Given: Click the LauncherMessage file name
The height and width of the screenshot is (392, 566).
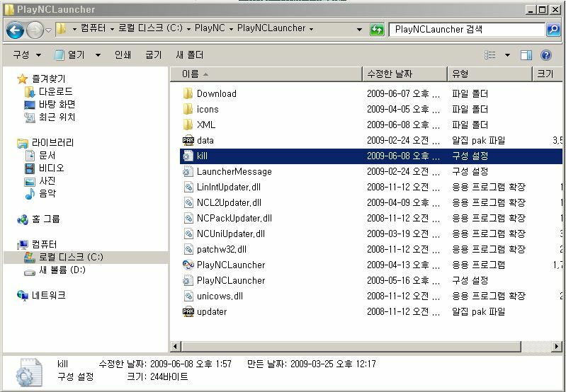Looking at the screenshot, I should pos(234,171).
